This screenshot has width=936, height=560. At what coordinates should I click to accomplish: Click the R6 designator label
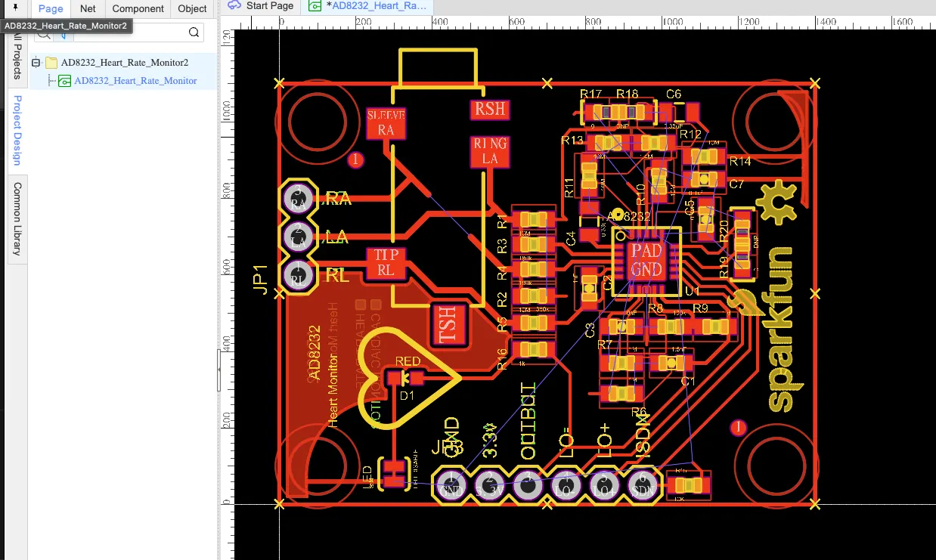(639, 412)
